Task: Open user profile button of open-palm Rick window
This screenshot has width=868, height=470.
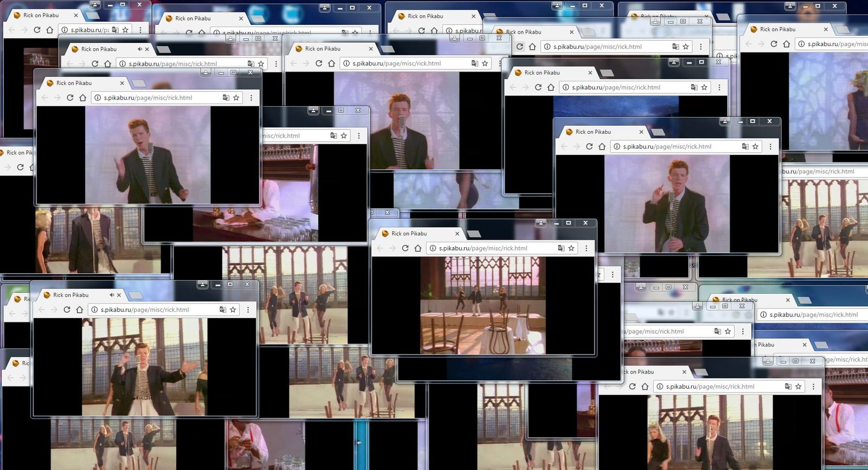Action: pos(206,72)
